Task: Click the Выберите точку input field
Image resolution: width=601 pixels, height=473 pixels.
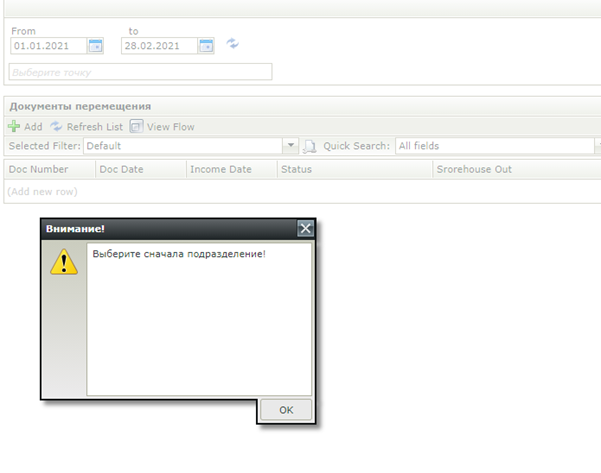Action: pyautogui.click(x=140, y=72)
